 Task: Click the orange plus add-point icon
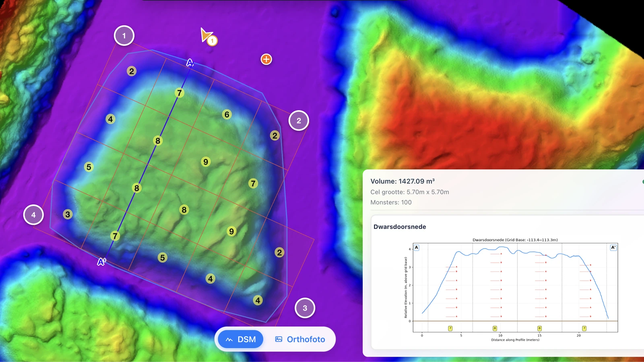(x=266, y=59)
